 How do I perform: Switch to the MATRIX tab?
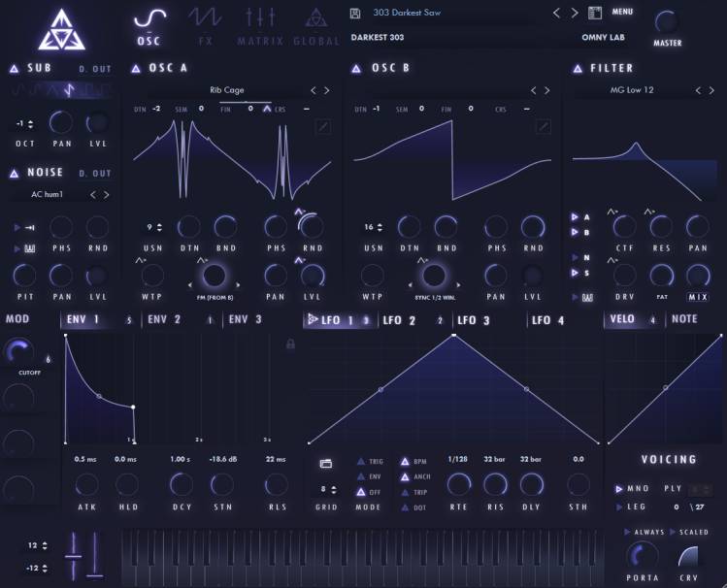click(260, 25)
